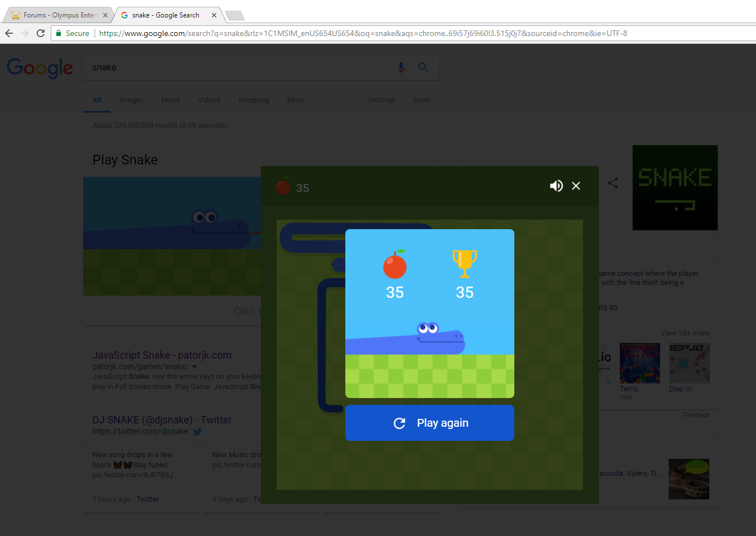Click the trophy high score icon
Screen dimensions: 756x536
[x=465, y=263]
